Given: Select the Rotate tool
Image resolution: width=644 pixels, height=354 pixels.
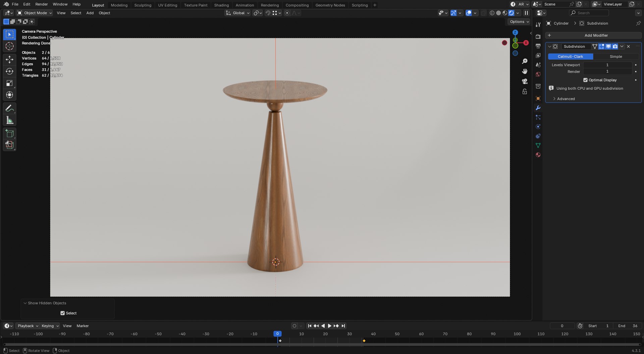Looking at the screenshot, I should [9, 71].
